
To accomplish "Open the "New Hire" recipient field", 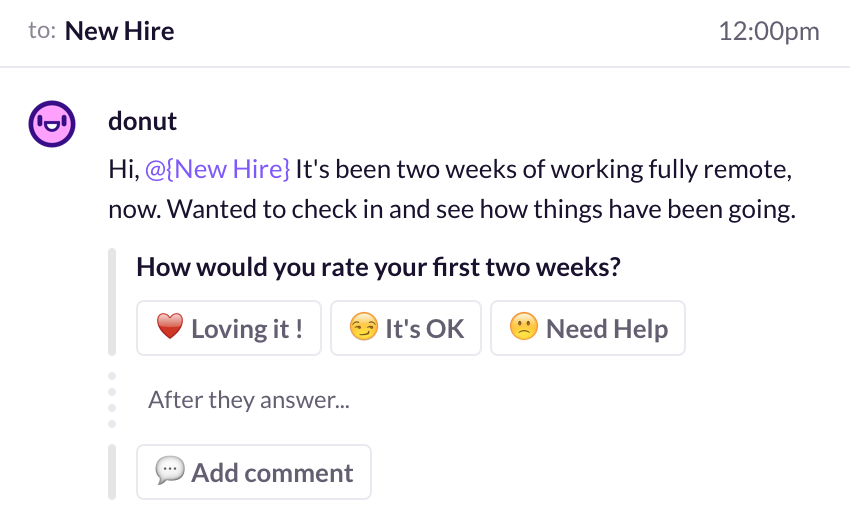I will pos(119,31).
